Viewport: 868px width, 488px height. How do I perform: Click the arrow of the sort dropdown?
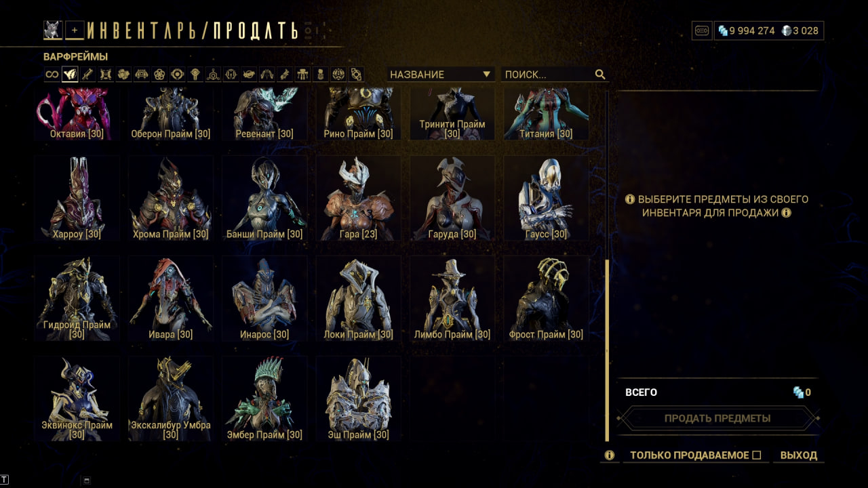(x=486, y=75)
